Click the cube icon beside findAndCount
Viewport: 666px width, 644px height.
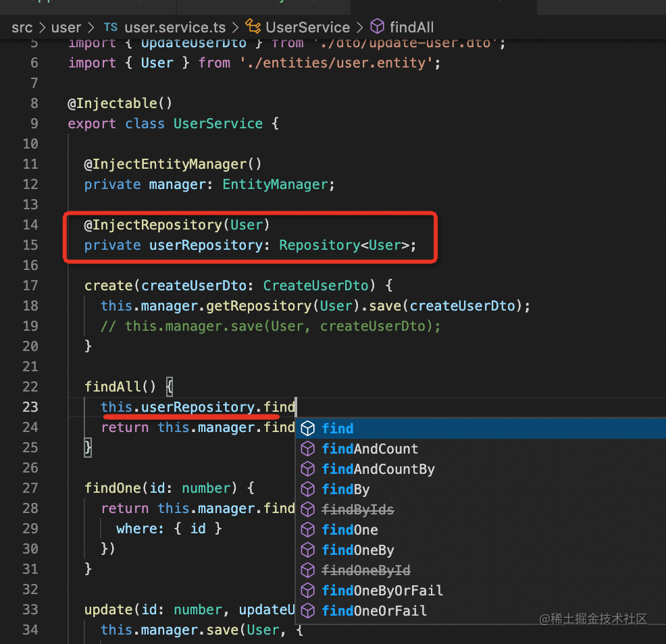point(308,449)
